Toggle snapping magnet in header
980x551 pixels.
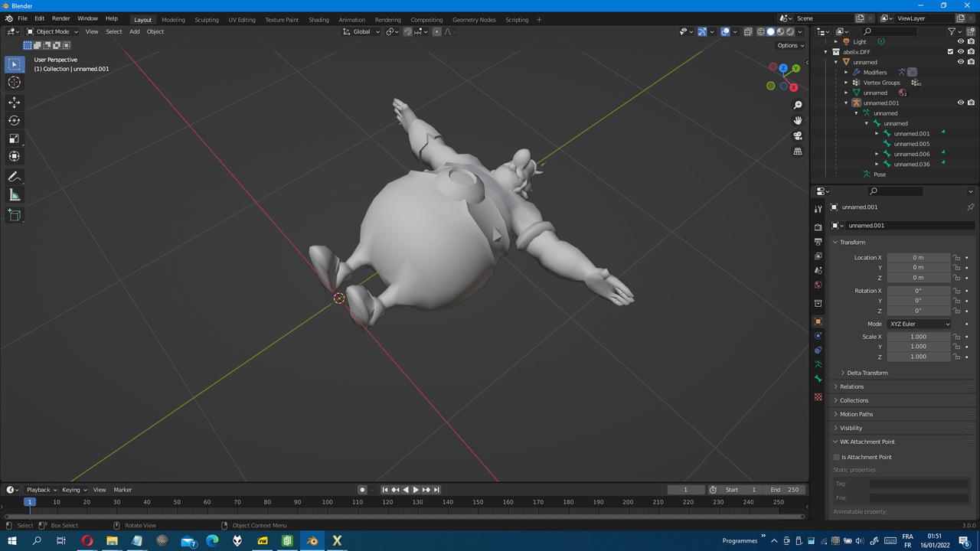(407, 31)
